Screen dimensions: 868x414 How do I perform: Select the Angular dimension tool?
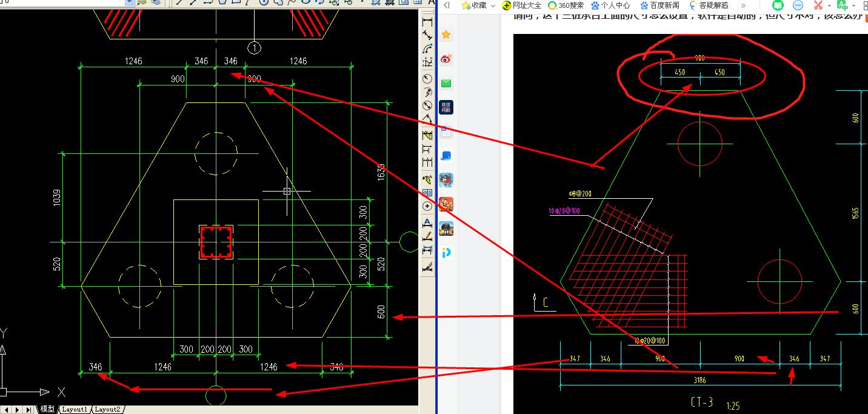click(x=427, y=119)
